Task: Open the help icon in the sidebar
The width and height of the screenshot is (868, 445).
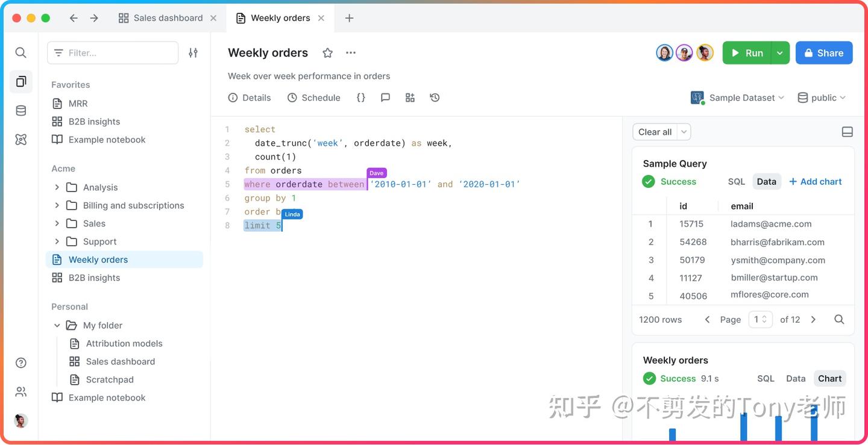Action: (20, 363)
